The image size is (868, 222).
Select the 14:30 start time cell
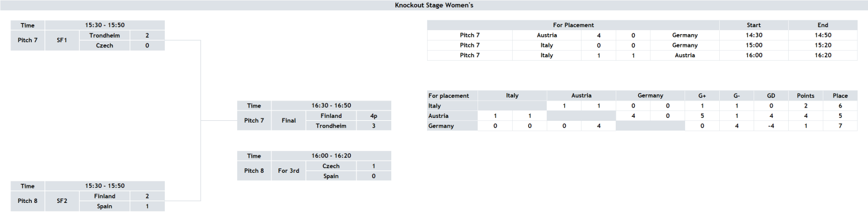(754, 35)
